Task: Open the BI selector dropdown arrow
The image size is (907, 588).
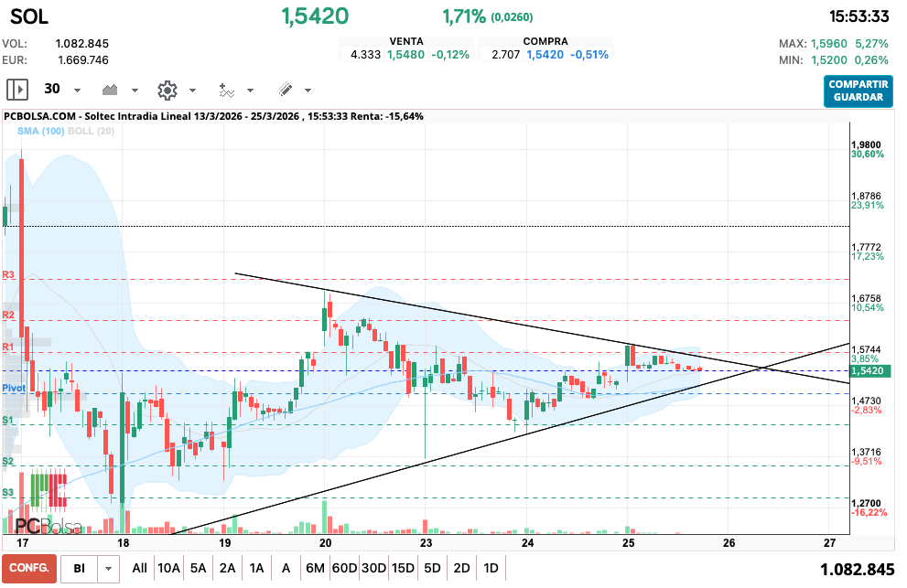Action: tap(110, 569)
